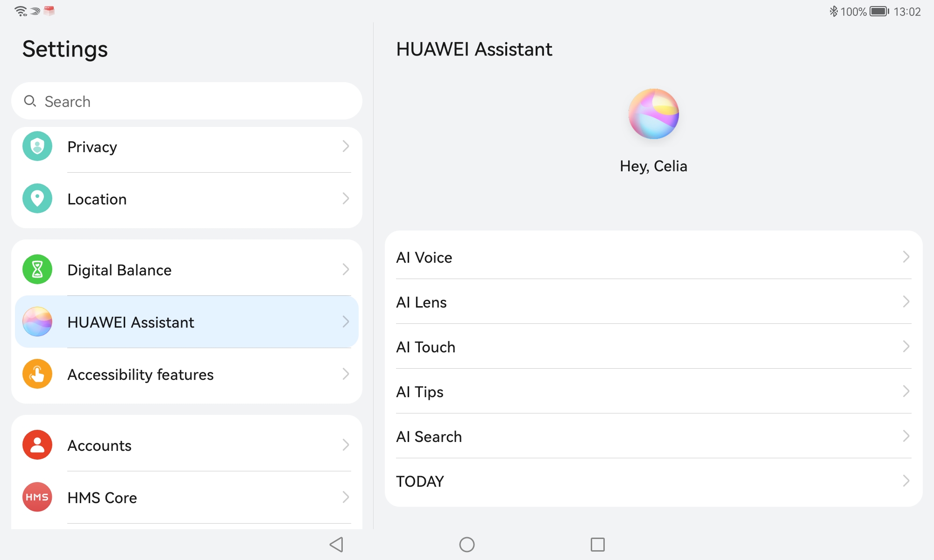Image resolution: width=934 pixels, height=560 pixels.
Task: Open the TODAY row chevron
Action: click(906, 481)
